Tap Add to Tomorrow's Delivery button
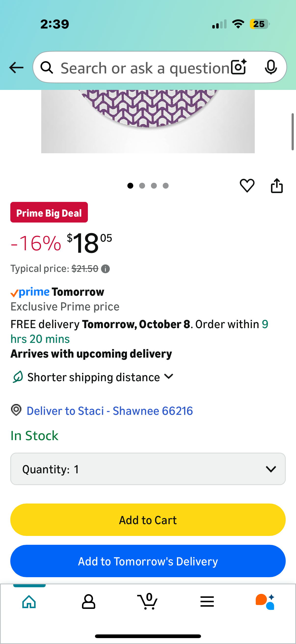This screenshot has width=296, height=644. point(148,561)
